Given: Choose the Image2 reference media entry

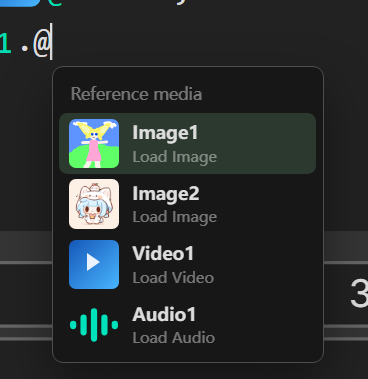Looking at the screenshot, I should point(187,204).
